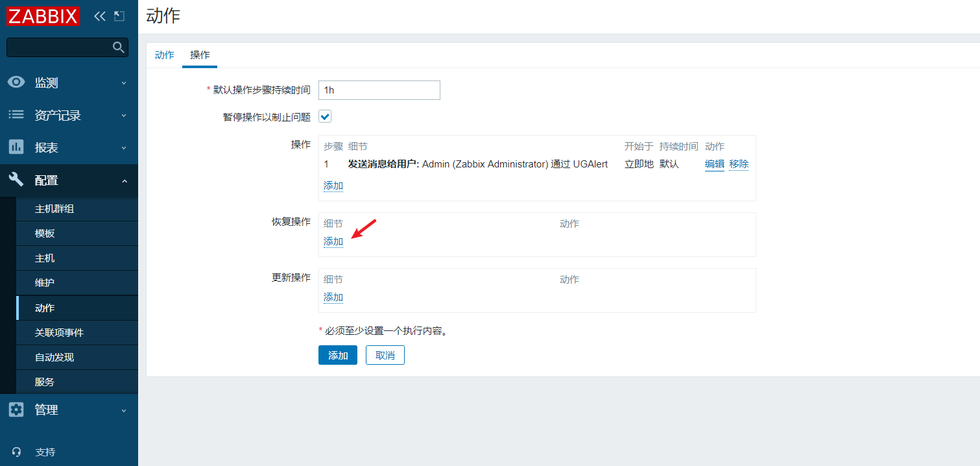This screenshot has width=980, height=466.
Task: Expand the 管理 menu chevron
Action: (124, 410)
